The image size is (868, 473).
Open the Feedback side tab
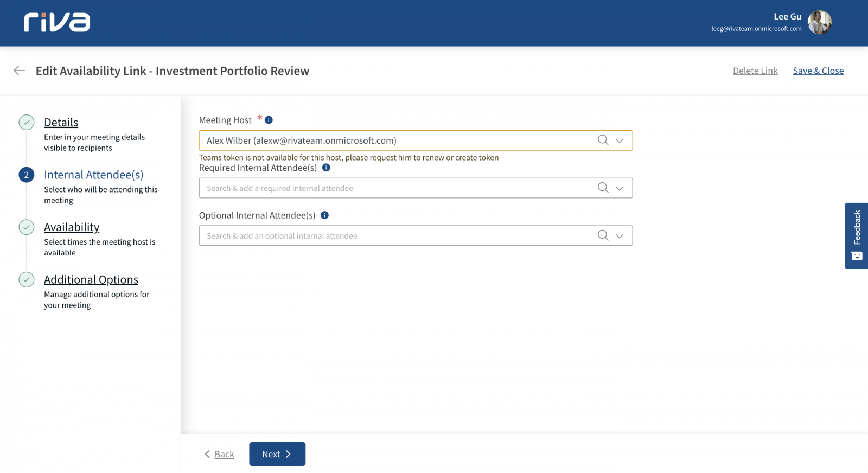(x=857, y=236)
